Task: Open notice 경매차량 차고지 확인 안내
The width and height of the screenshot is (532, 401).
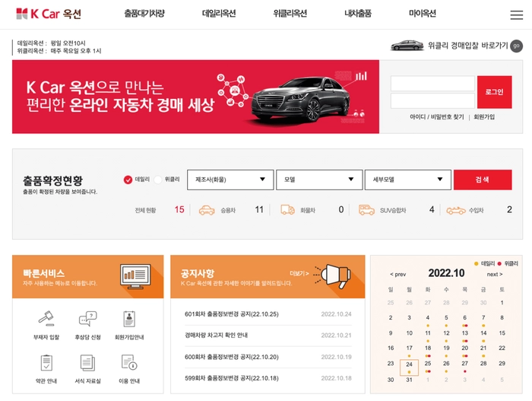Action: pyautogui.click(x=216, y=335)
